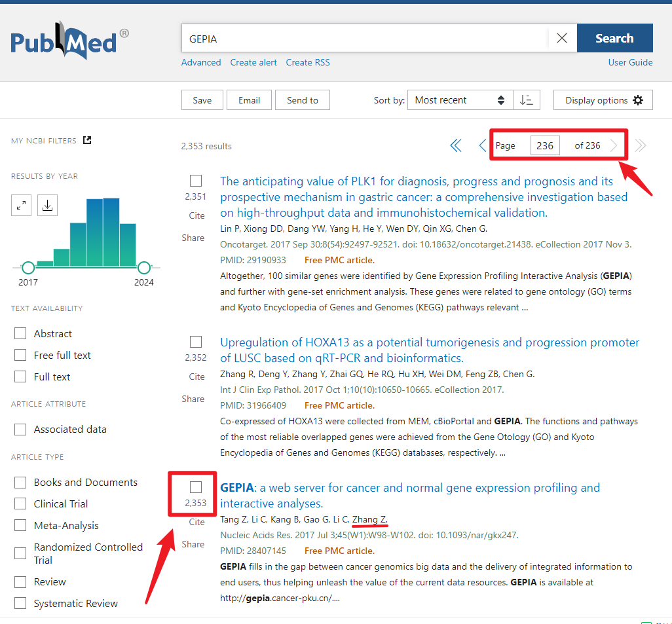Expand the results by year chart

22,206
